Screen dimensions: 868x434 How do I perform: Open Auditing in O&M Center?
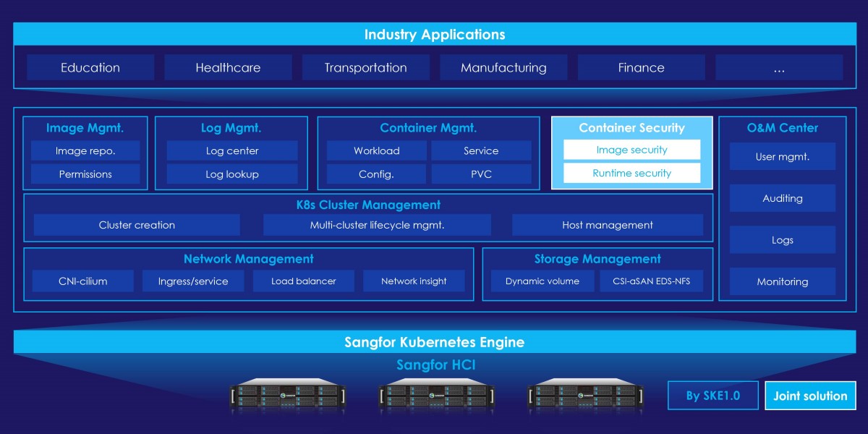pos(782,198)
